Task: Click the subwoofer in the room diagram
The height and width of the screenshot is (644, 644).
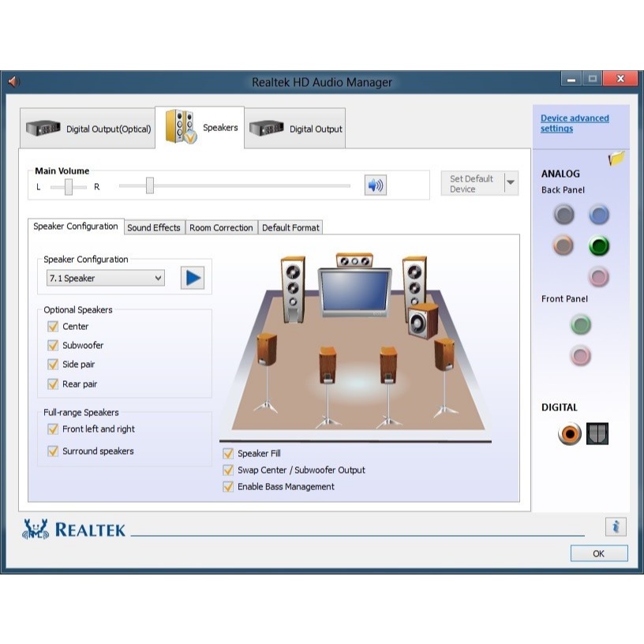Action: point(423,320)
